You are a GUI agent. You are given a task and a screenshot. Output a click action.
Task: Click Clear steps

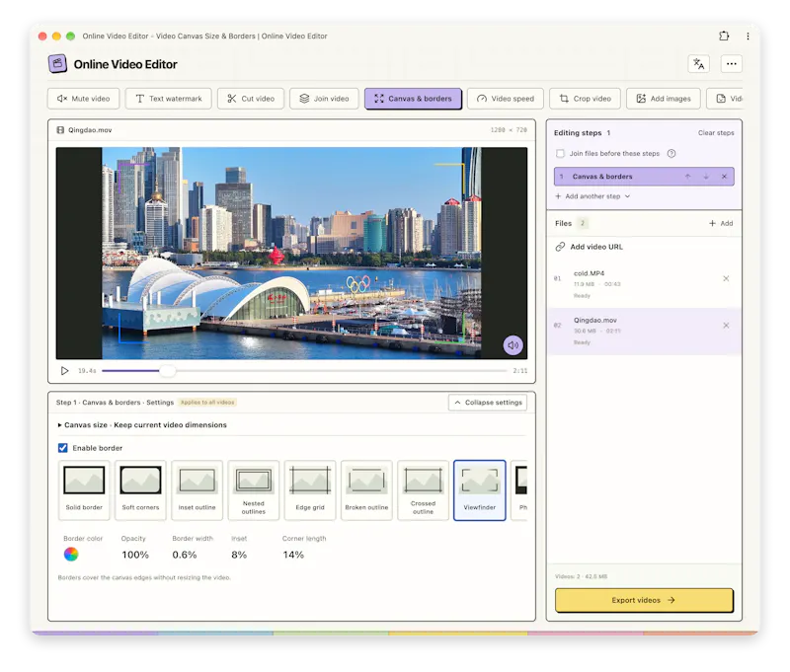click(x=716, y=133)
